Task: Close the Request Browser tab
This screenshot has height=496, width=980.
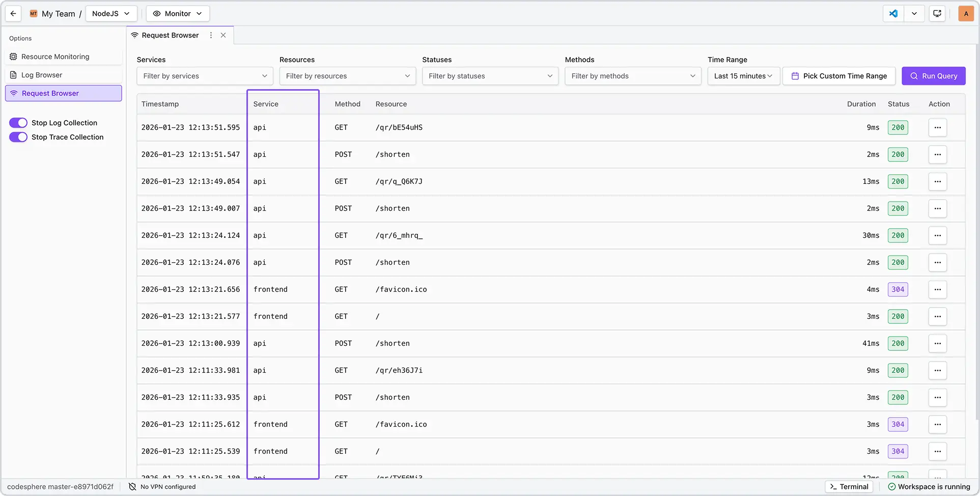Action: coord(223,35)
